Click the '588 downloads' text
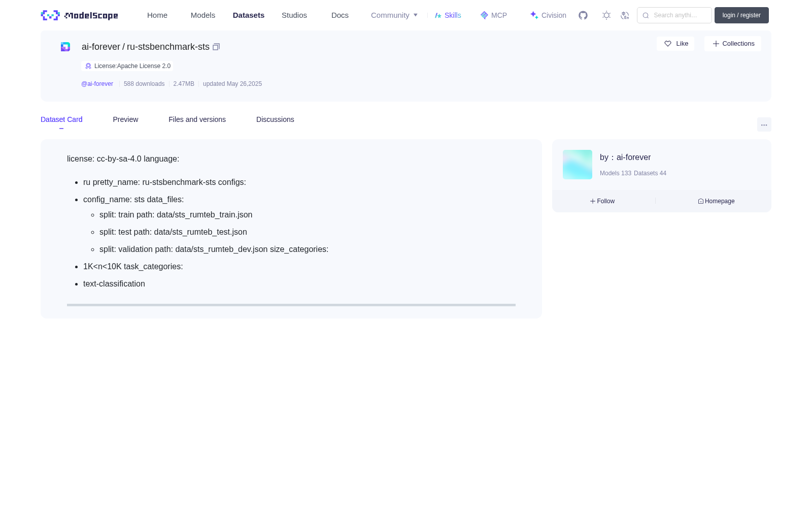Screen dimensions: 812x508 pyautogui.click(x=144, y=84)
